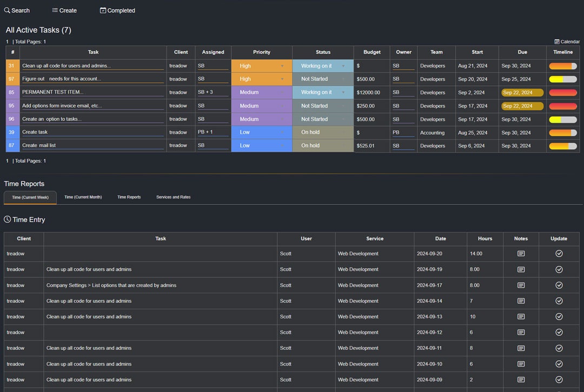The width and height of the screenshot is (584, 392).
Task: Open notes for the 2024-09-20 entry
Action: (521, 254)
